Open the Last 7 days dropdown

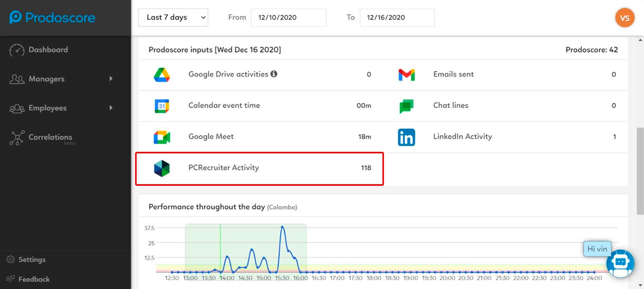(x=173, y=17)
